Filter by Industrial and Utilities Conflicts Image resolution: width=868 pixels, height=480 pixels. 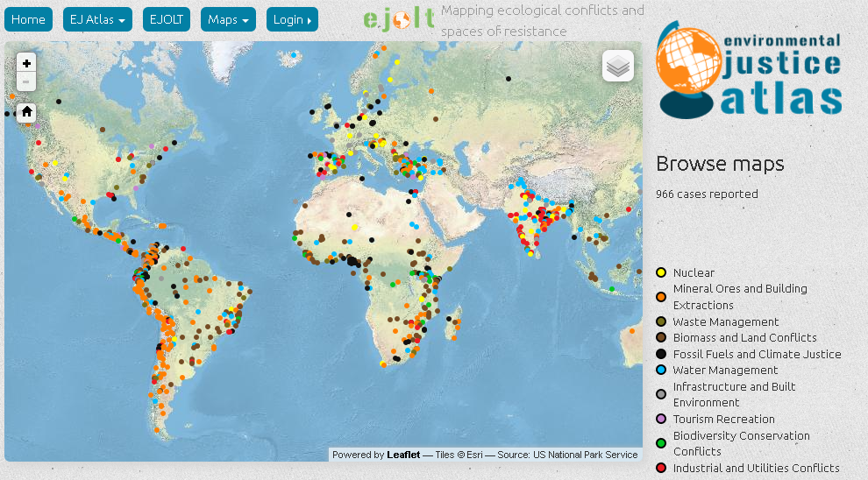click(x=756, y=469)
